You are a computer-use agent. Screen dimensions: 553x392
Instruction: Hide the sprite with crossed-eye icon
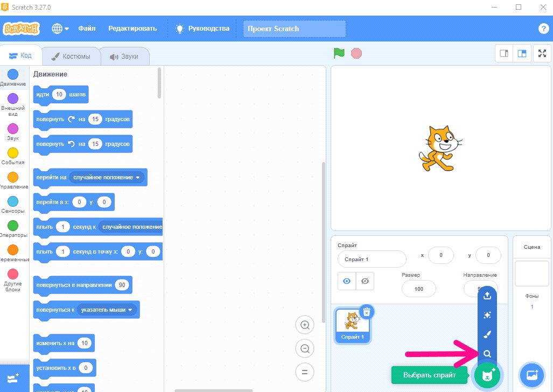(365, 281)
